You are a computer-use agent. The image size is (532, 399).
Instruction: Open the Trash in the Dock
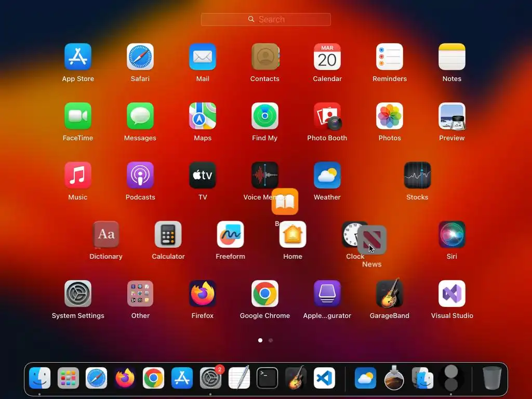(x=492, y=378)
